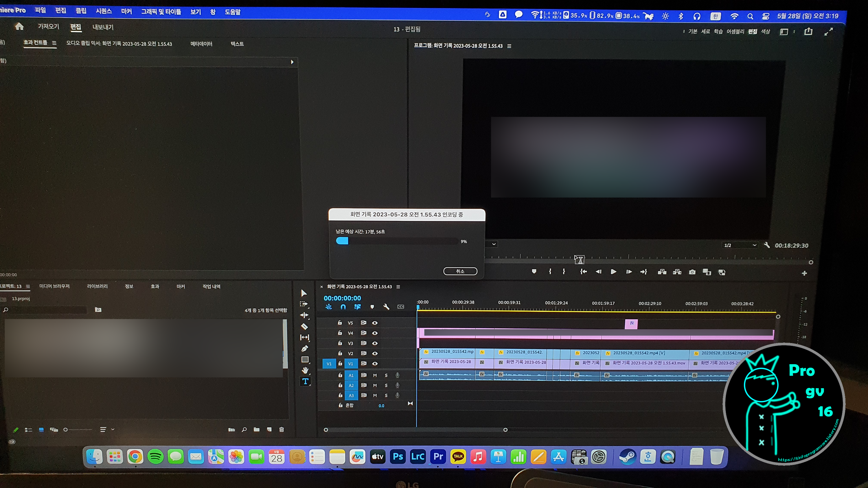The image size is (868, 488).
Task: Open the 시퀀스 menu
Action: tap(104, 12)
